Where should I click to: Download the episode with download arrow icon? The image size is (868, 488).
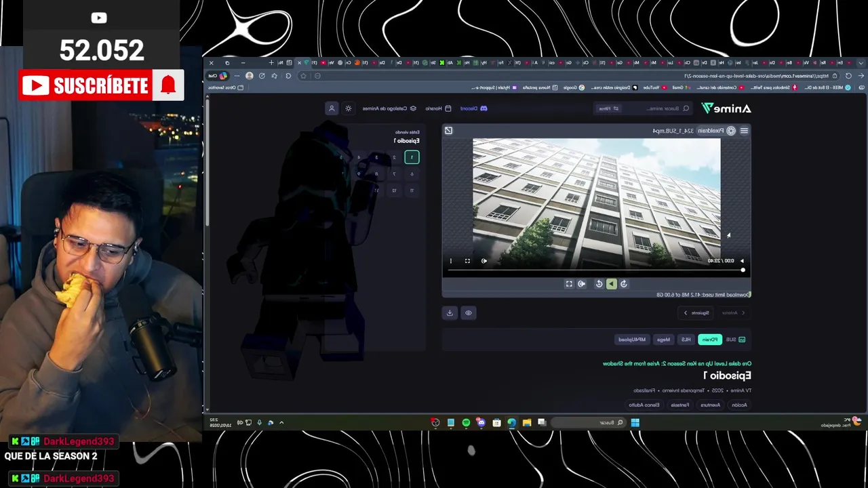(450, 312)
